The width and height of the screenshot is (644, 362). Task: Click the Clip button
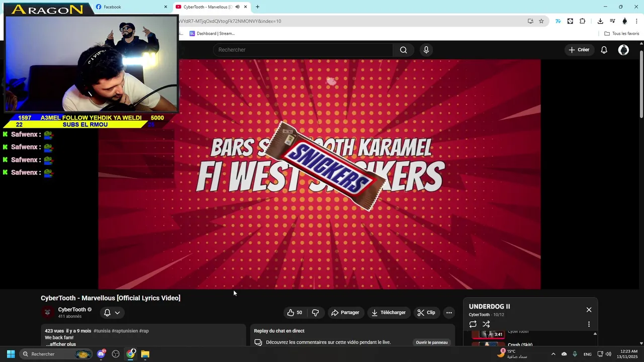pos(426,313)
